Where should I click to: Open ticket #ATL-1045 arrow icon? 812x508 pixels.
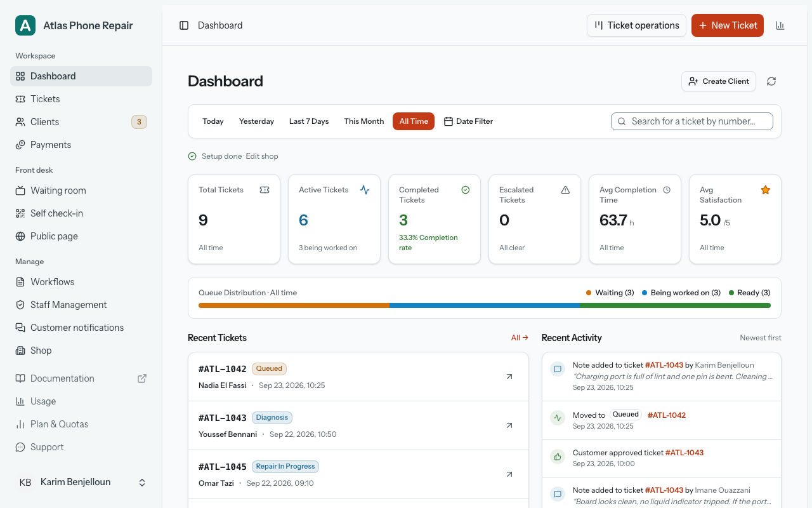(509, 474)
